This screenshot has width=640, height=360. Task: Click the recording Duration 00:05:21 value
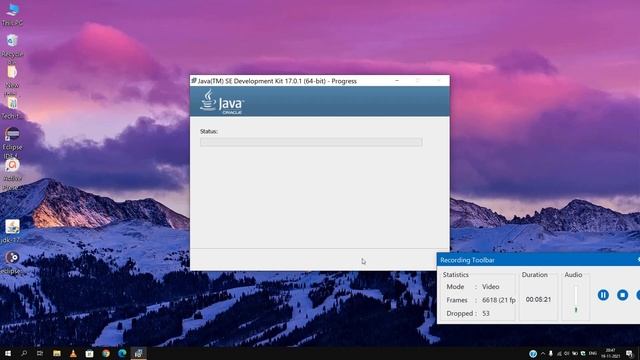pos(538,300)
